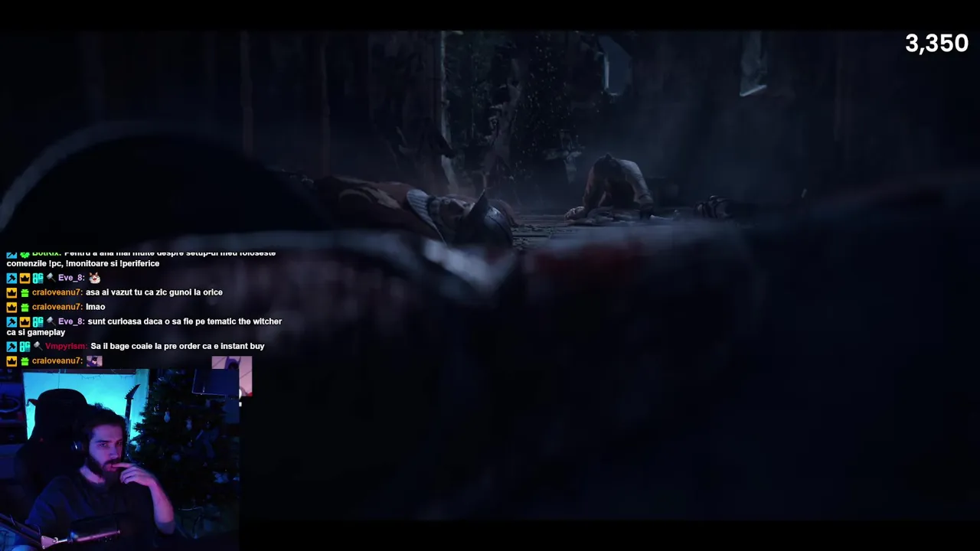Click the text 'sunt curioasa daca o sa fie pe tematic the witcher'
This screenshot has width=980, height=551.
tap(185, 321)
